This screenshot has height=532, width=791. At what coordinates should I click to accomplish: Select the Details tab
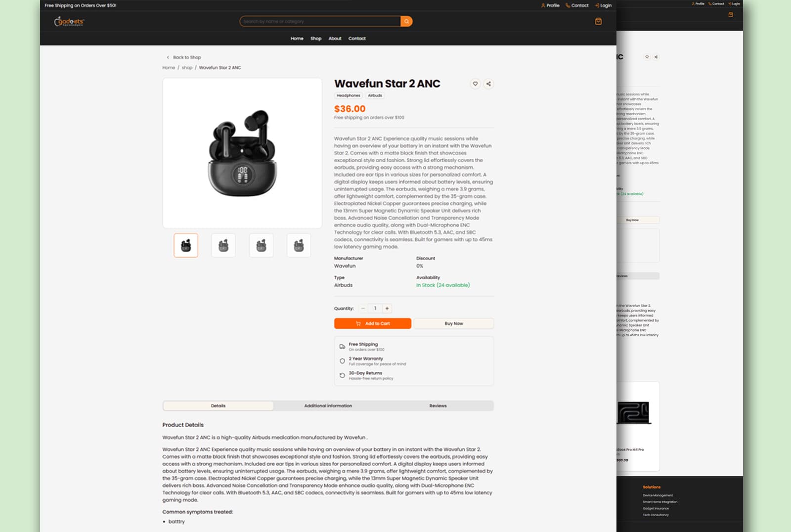tap(218, 406)
